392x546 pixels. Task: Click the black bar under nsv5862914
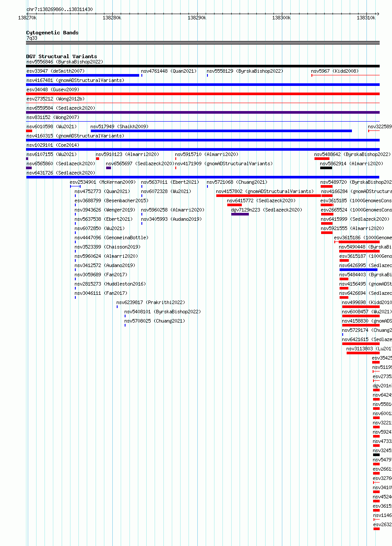pyautogui.click(x=326, y=168)
